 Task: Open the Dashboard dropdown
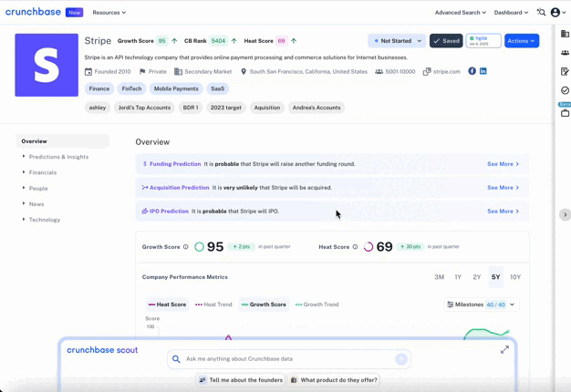(511, 13)
